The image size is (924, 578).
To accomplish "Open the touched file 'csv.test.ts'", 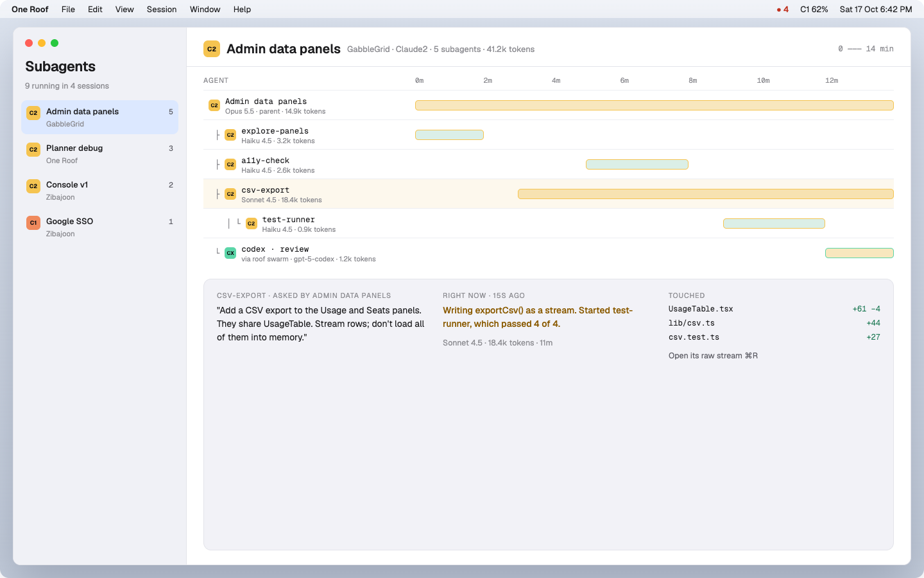I will click(x=694, y=337).
